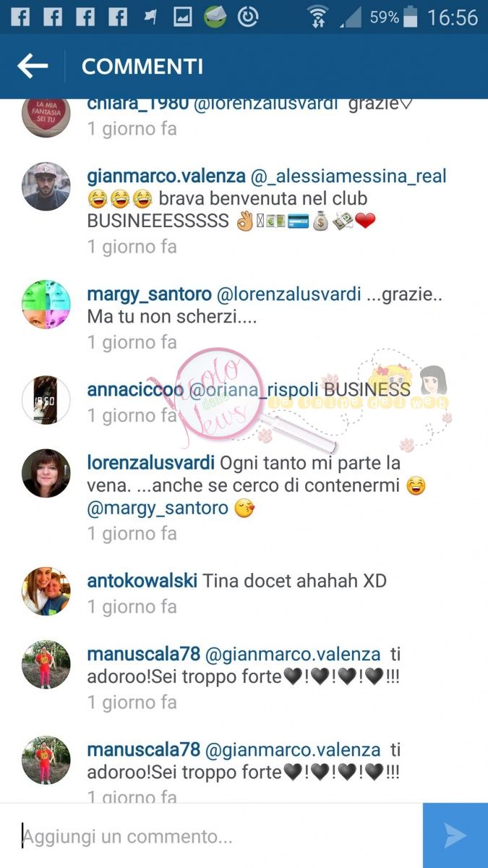Viewport: 488px width, 868px height.
Task: Open the username link gianmarco.valenza
Action: tap(166, 176)
